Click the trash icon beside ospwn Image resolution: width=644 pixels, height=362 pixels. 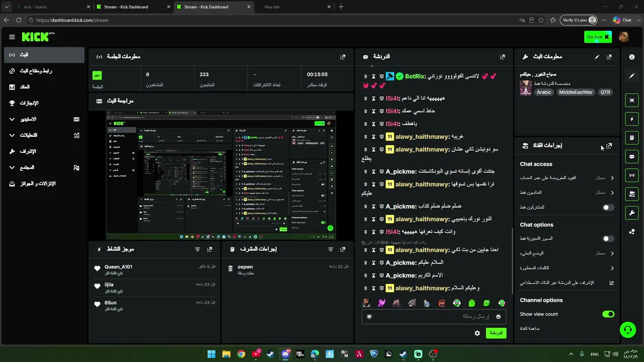tap(230, 269)
